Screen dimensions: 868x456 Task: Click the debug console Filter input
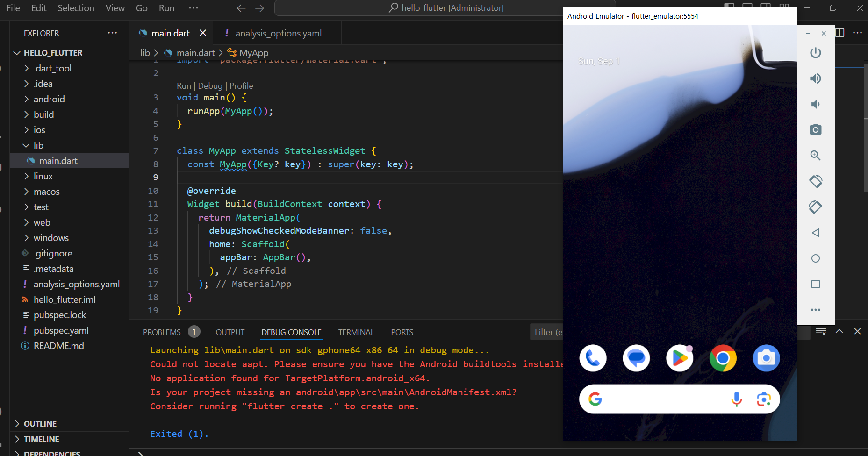(547, 332)
